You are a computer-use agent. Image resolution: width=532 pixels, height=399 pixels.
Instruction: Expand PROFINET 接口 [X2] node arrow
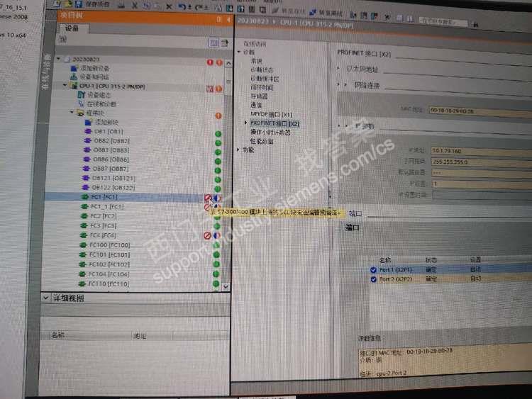[245, 123]
